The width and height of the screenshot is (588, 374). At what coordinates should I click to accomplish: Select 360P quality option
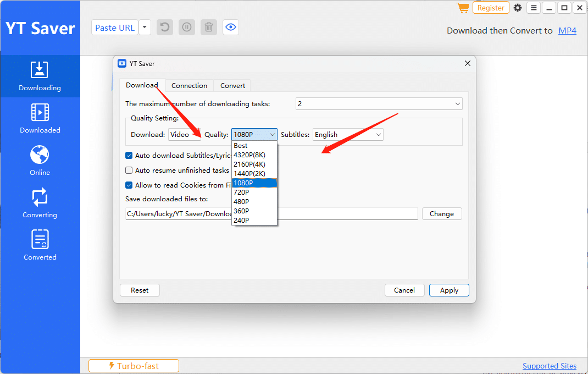(254, 211)
